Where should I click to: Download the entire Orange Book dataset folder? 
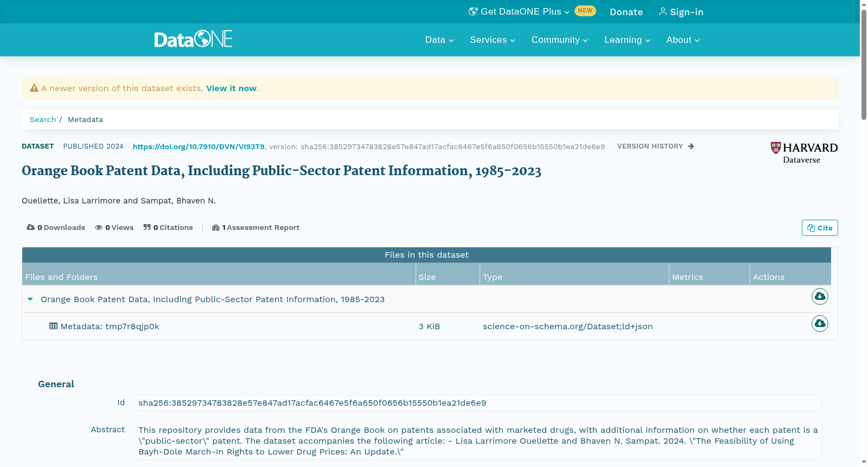point(820,296)
